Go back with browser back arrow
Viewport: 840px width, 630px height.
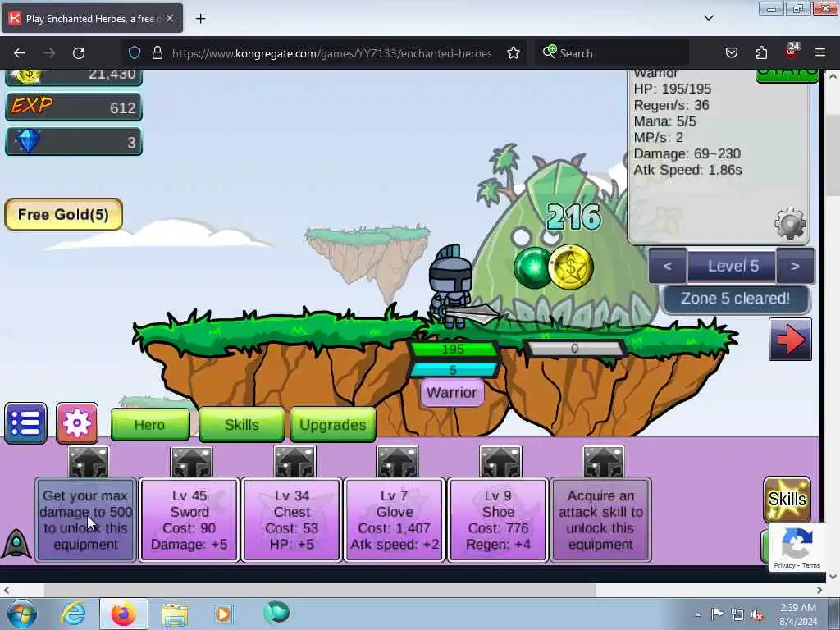20,53
